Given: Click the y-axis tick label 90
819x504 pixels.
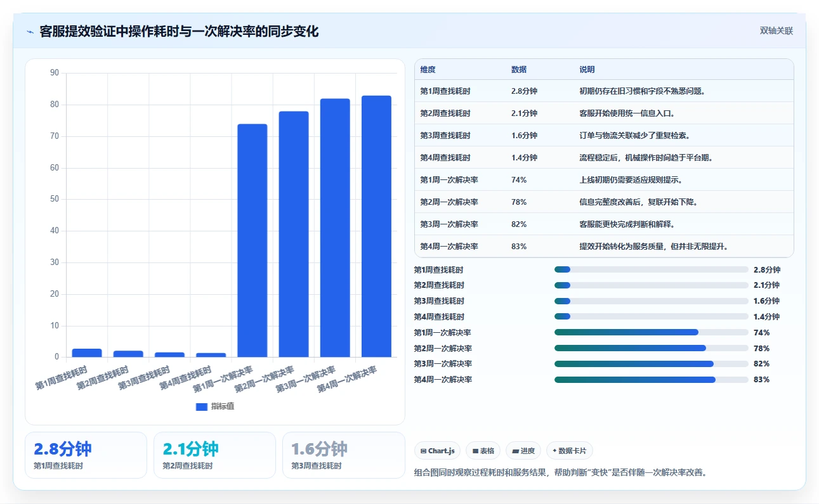Looking at the screenshot, I should tap(54, 73).
